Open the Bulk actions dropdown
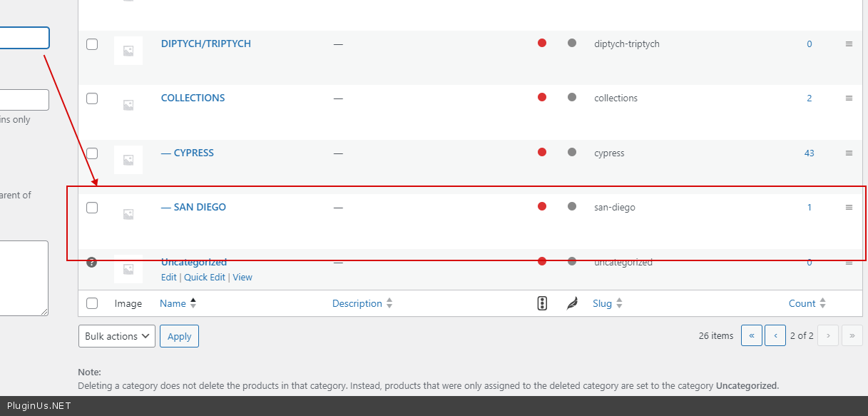 pyautogui.click(x=116, y=336)
